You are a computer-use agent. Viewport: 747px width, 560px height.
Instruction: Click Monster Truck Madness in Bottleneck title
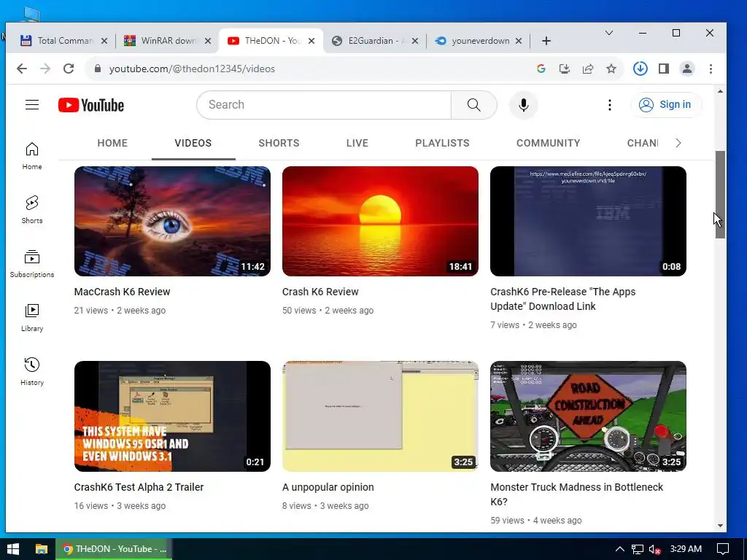coord(576,494)
